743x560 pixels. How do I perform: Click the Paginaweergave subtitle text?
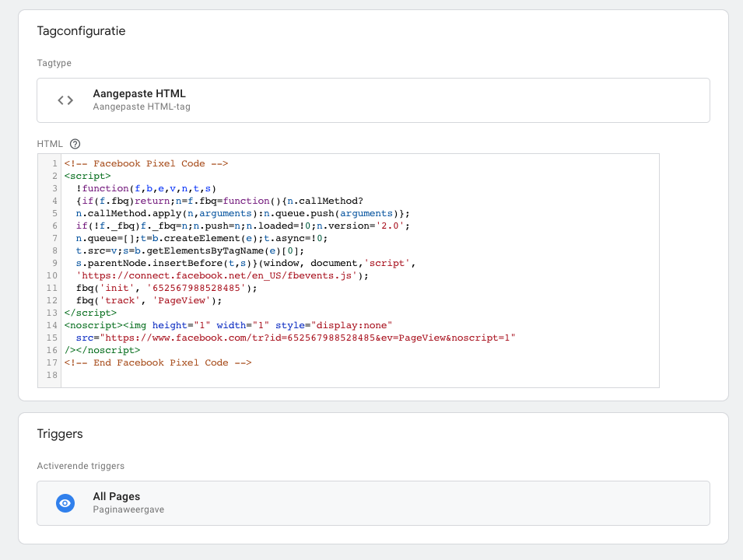(x=128, y=509)
